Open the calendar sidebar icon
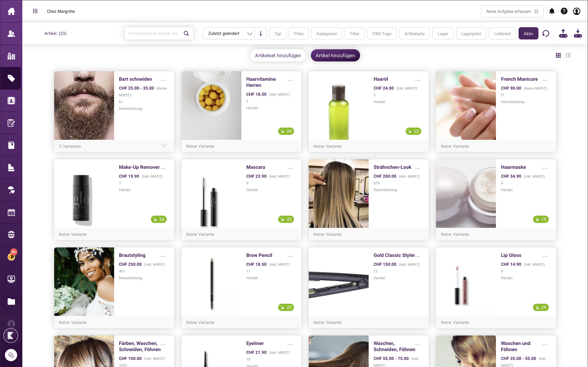Image resolution: width=588 pixels, height=367 pixels. (x=11, y=212)
